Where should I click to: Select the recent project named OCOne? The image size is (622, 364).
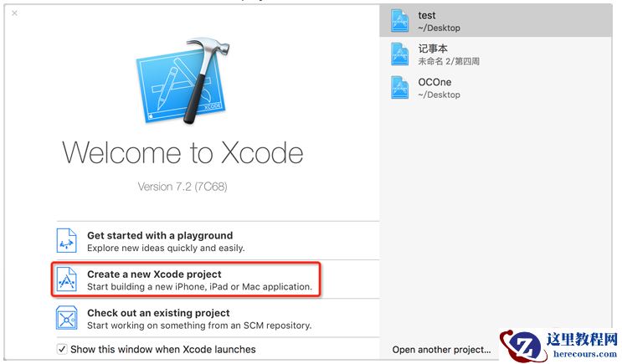click(x=435, y=82)
